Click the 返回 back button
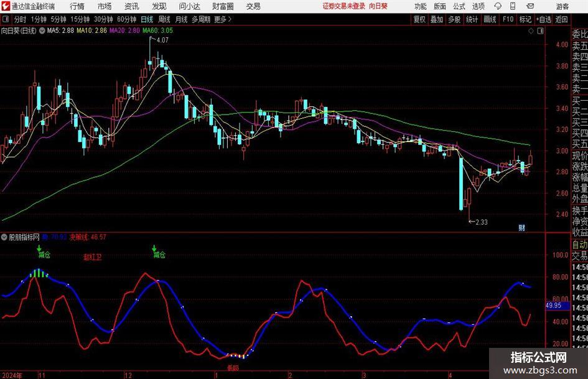 [561, 19]
